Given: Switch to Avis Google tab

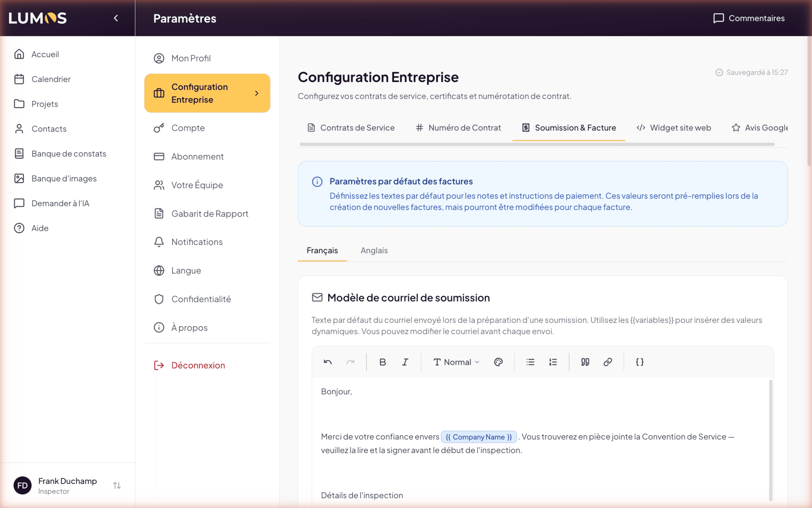Looking at the screenshot, I should point(760,128).
